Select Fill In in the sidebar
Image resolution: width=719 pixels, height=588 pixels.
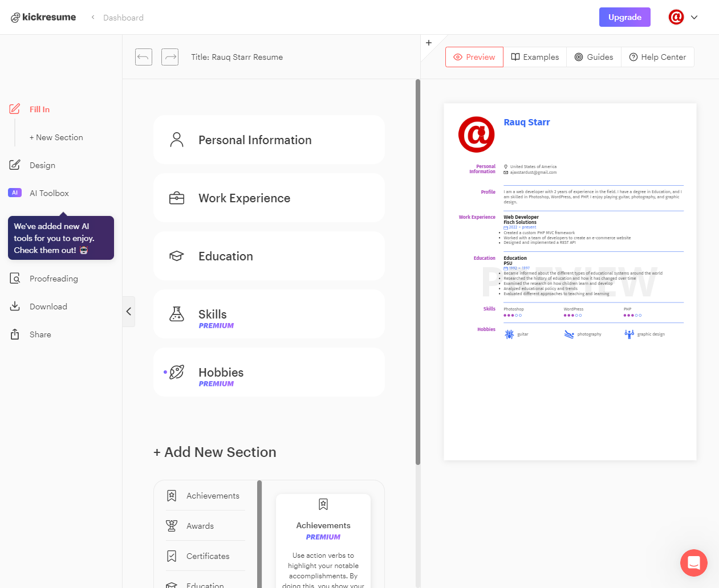click(39, 109)
